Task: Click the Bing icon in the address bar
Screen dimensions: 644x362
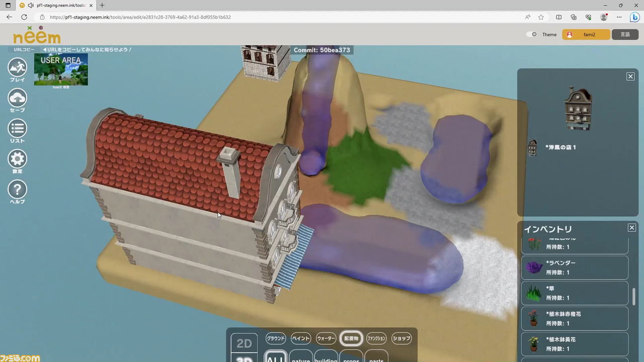Action: click(635, 17)
